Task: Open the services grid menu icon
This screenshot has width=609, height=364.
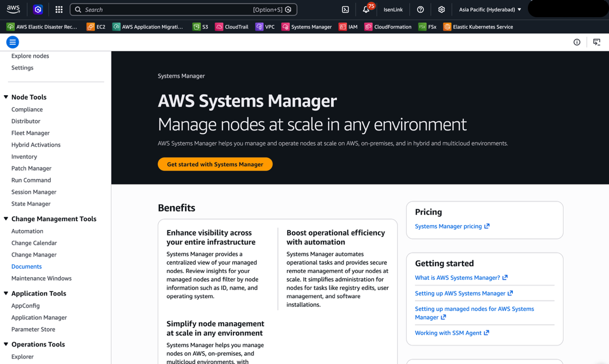Action: click(x=59, y=9)
